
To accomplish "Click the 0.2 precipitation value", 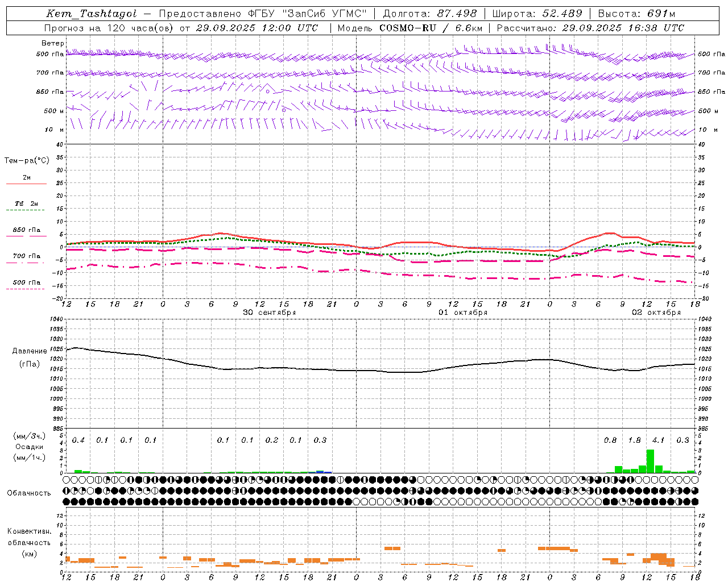I will (x=272, y=440).
